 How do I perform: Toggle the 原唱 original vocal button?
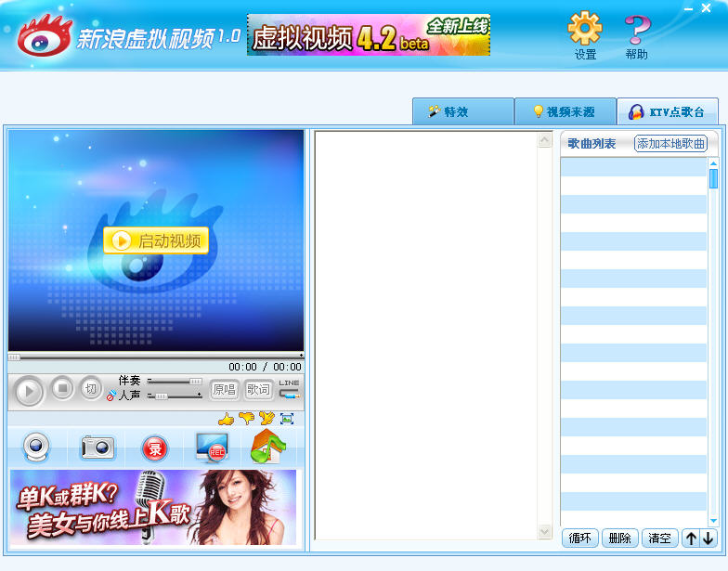click(x=224, y=390)
